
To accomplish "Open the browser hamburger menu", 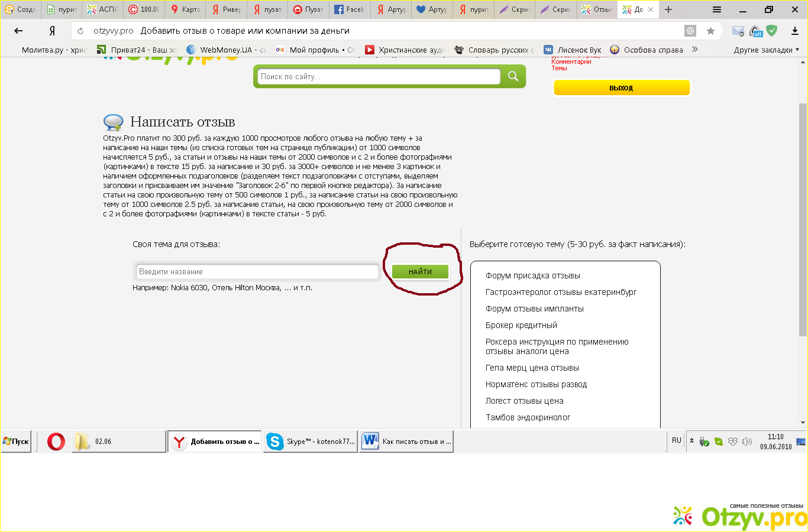I will pyautogui.click(x=717, y=9).
